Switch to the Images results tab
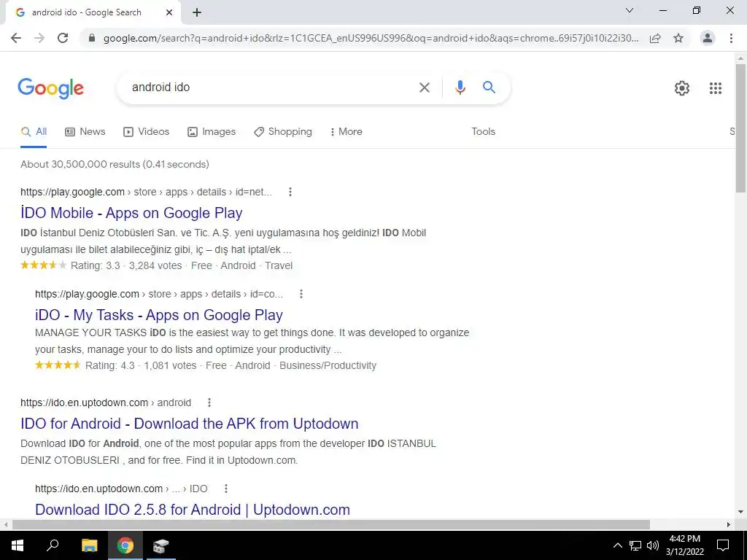The height and width of the screenshot is (560, 747). [212, 132]
